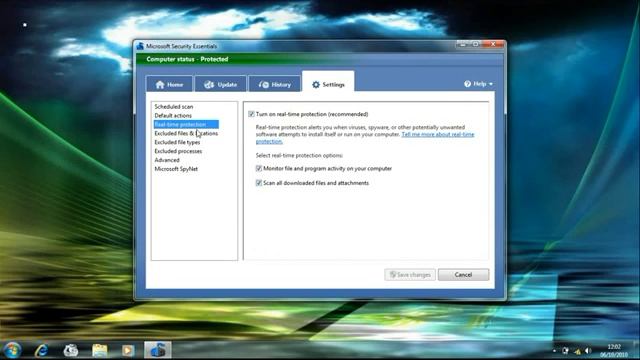Toggle Turn on real-time protection checkbox
Screen dimensions: 640x360
(x=251, y=114)
